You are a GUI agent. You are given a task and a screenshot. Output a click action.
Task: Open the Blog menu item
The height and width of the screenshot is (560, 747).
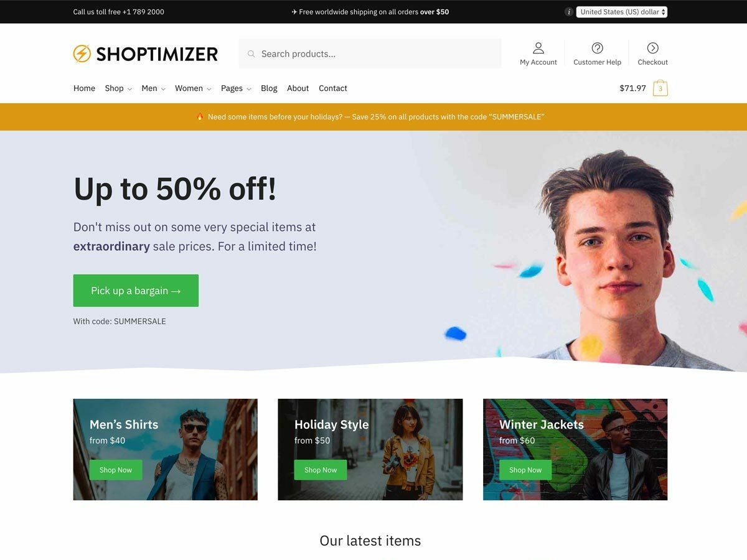(x=269, y=88)
